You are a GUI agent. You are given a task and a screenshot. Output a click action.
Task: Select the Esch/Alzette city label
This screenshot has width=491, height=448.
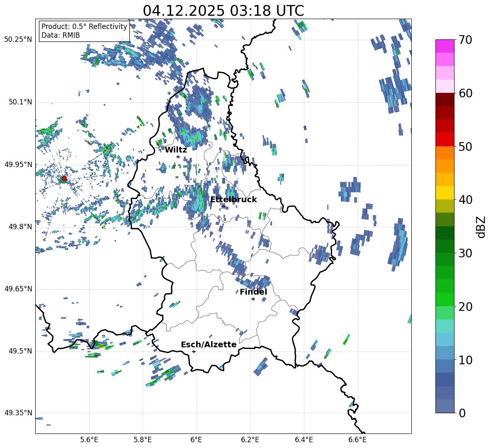209,345
